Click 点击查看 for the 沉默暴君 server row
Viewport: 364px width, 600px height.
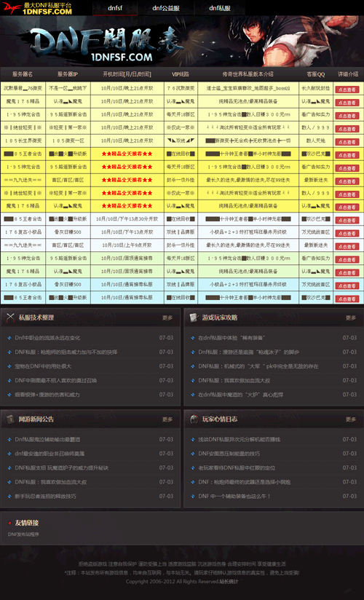pos(347,90)
